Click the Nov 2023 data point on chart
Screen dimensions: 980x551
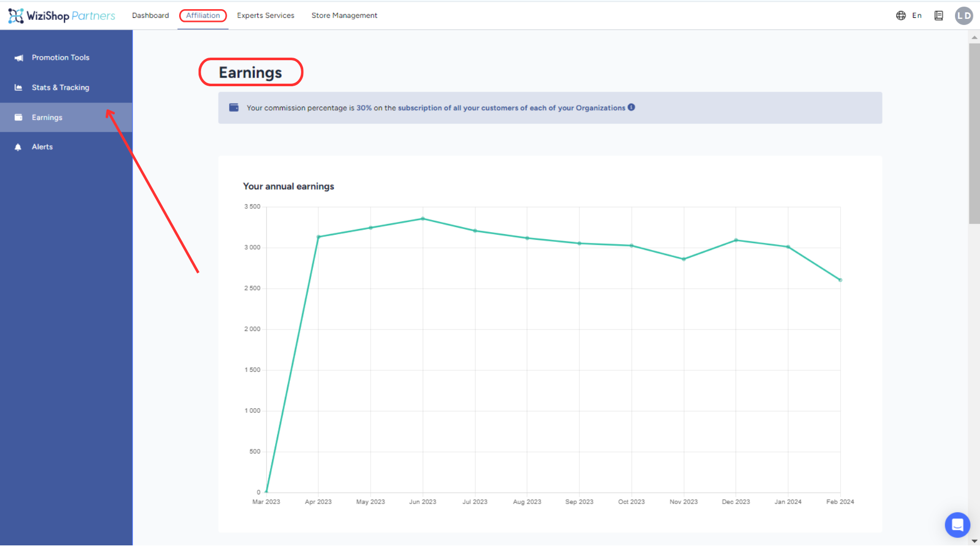[683, 259]
